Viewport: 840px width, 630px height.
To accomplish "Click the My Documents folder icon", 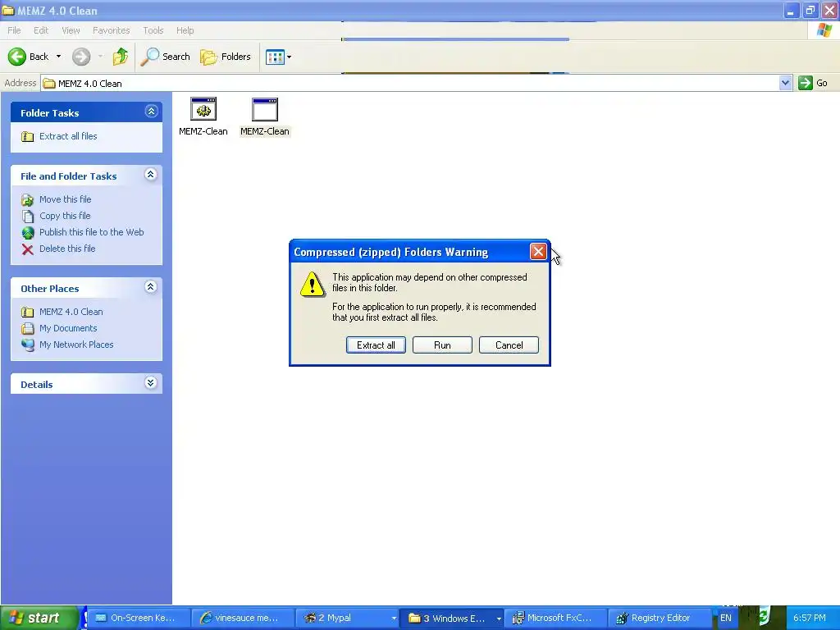I will [27, 328].
